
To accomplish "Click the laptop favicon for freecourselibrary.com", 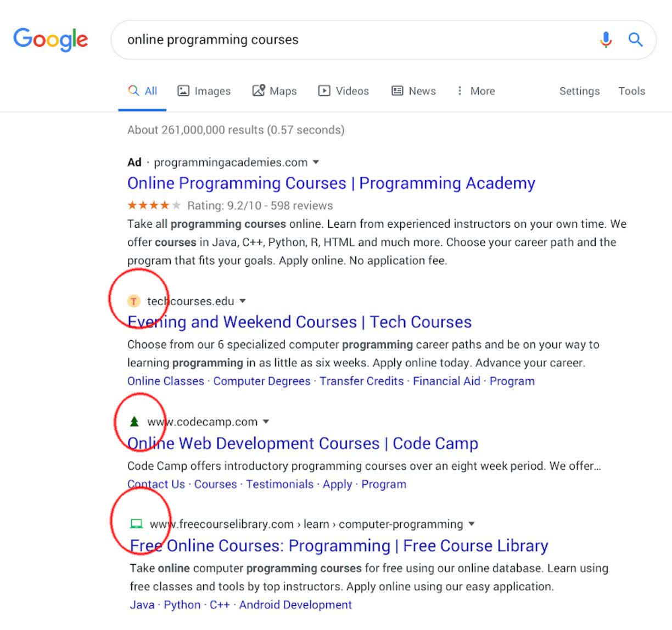I will [x=136, y=524].
